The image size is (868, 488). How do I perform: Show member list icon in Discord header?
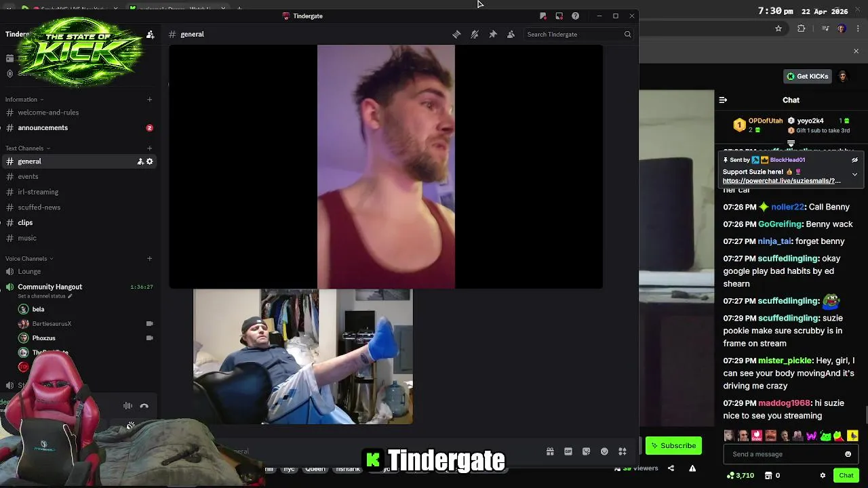pos(511,35)
